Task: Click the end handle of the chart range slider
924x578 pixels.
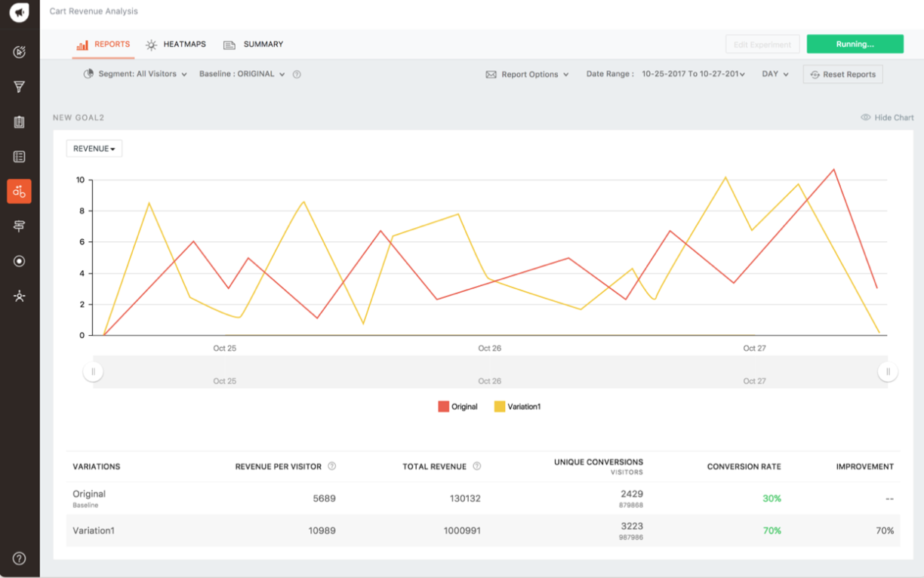Action: pos(888,371)
